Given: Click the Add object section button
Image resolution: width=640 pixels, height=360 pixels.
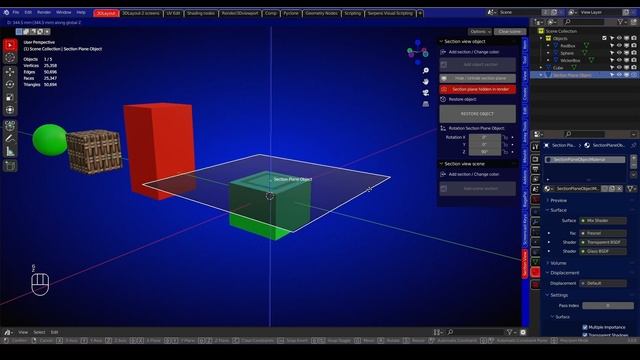Looking at the screenshot, I should tap(478, 64).
